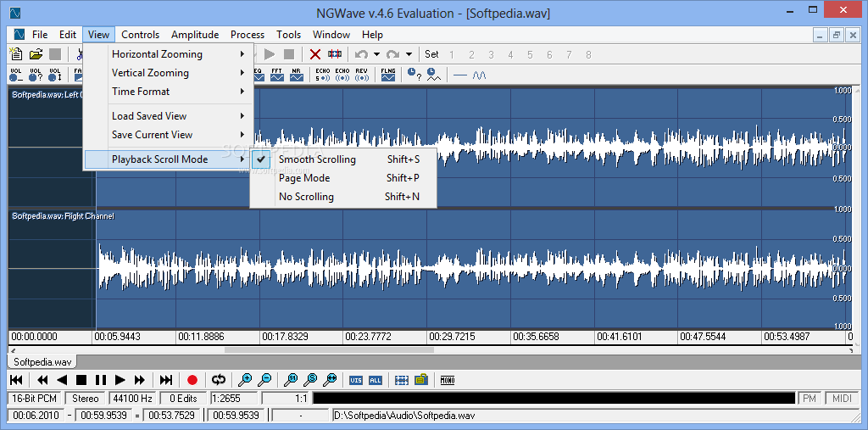The height and width of the screenshot is (430, 868).
Task: Click the horizontal scrollbar thumb below timeline
Action: [x=329, y=350]
